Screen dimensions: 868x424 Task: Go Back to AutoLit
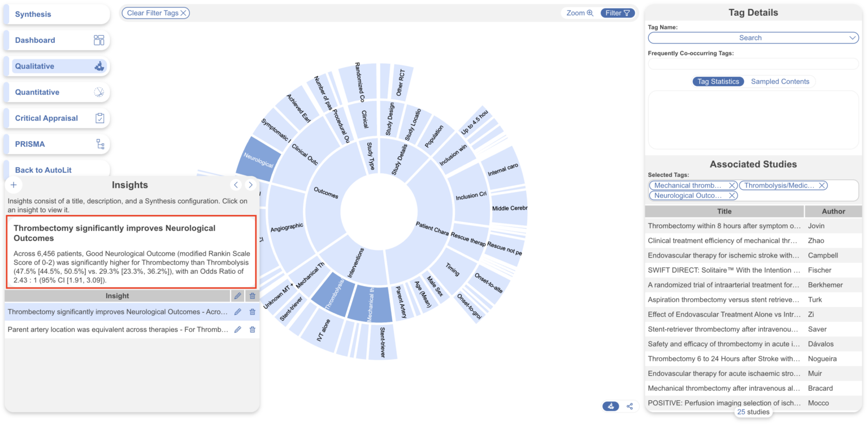[x=57, y=169]
